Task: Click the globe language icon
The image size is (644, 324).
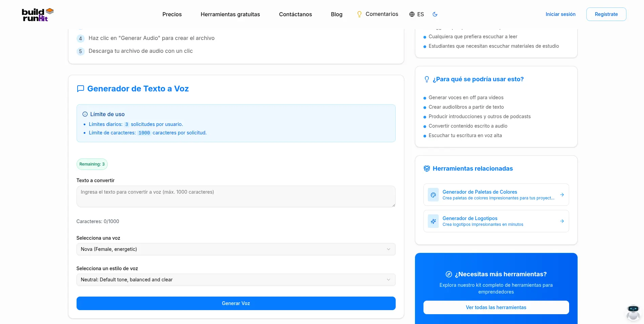Action: (x=412, y=14)
